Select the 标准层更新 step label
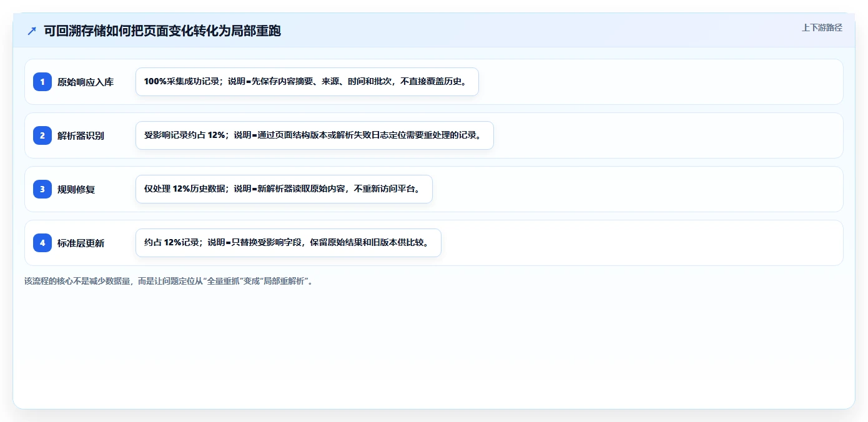 81,243
